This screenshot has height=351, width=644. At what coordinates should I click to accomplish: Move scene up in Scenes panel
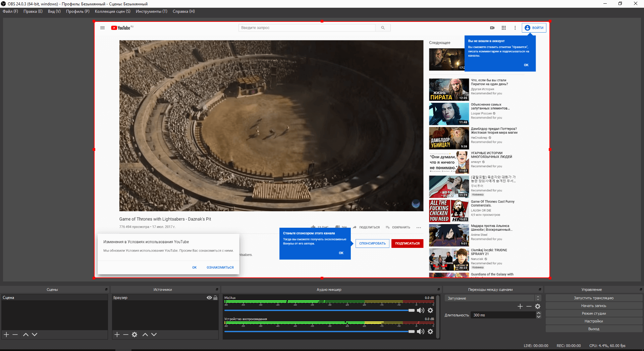click(x=26, y=335)
